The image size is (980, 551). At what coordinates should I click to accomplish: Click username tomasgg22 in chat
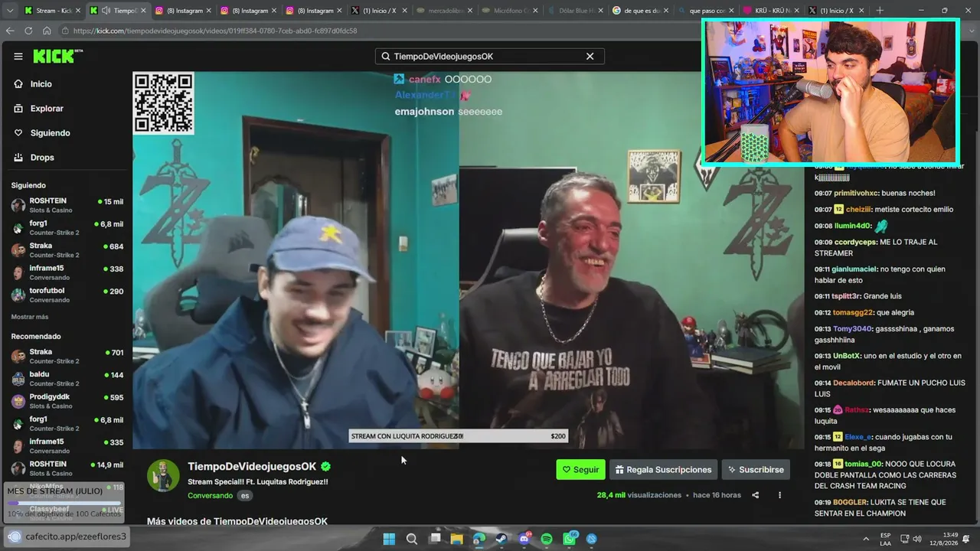click(x=853, y=312)
